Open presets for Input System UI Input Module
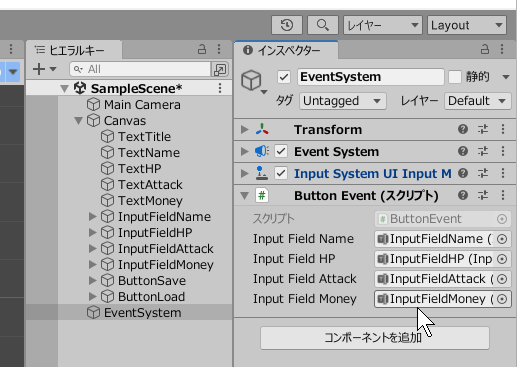This screenshot has height=367, width=517. coord(483,173)
